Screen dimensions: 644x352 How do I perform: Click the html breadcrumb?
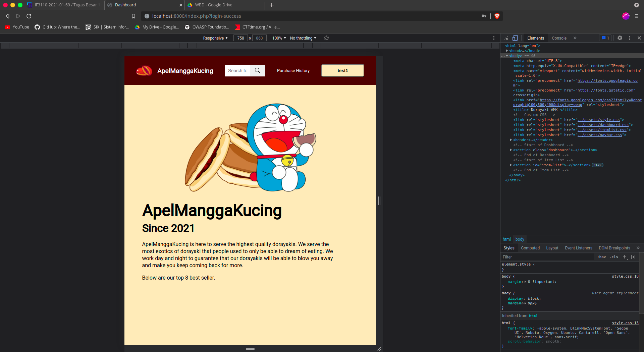pos(506,239)
